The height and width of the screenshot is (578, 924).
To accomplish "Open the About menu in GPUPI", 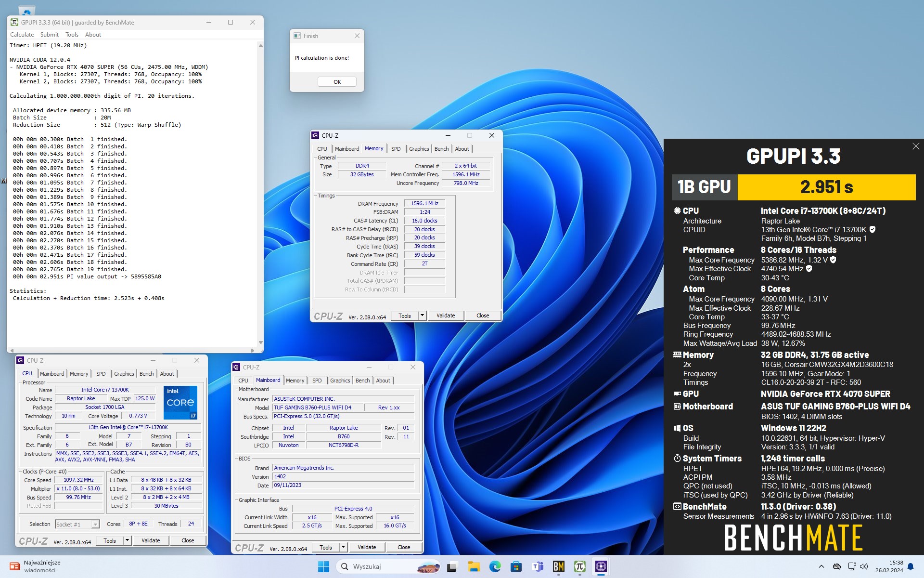I will [x=93, y=35].
